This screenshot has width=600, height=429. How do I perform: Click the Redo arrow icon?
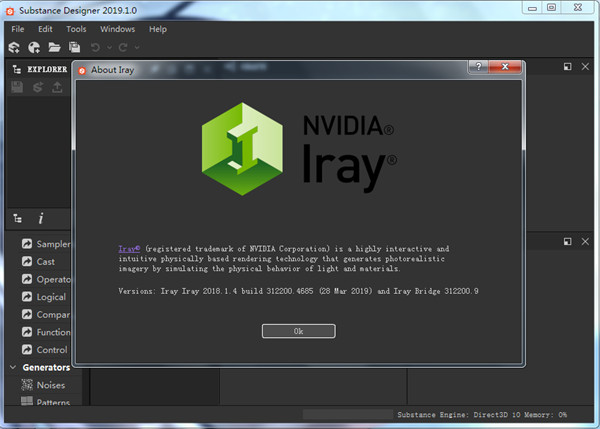click(x=123, y=47)
